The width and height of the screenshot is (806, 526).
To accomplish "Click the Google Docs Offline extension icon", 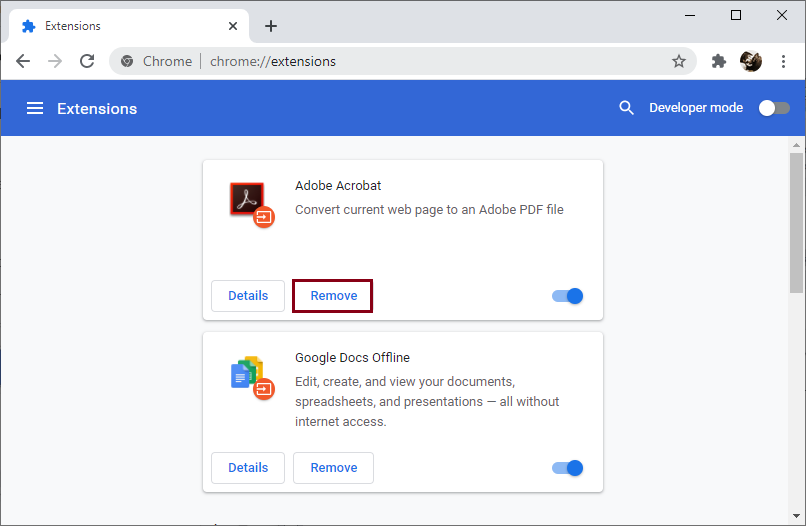I will [x=252, y=377].
